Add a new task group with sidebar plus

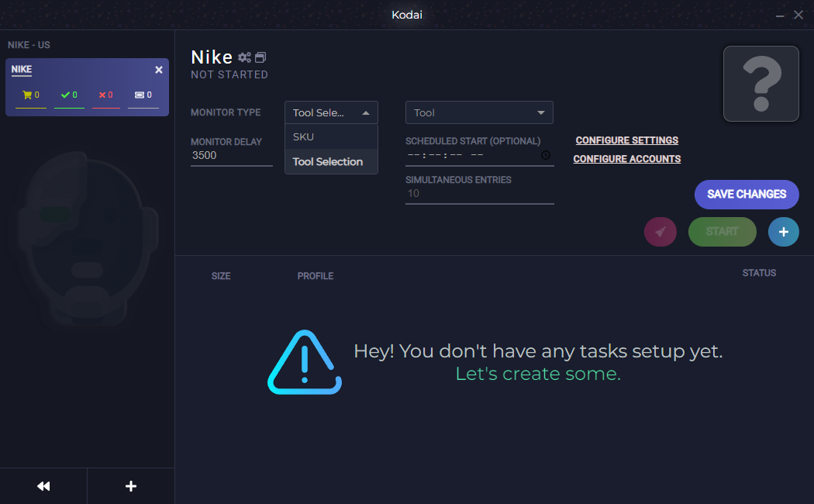pos(131,486)
